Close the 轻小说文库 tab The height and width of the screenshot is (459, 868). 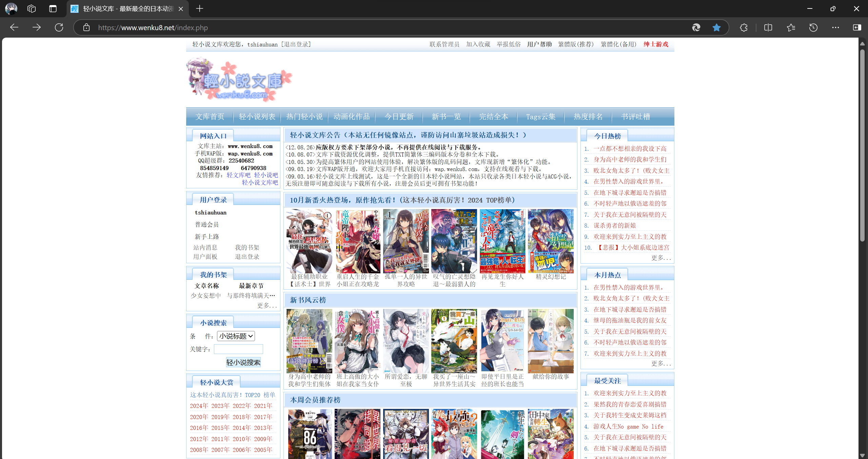(181, 9)
